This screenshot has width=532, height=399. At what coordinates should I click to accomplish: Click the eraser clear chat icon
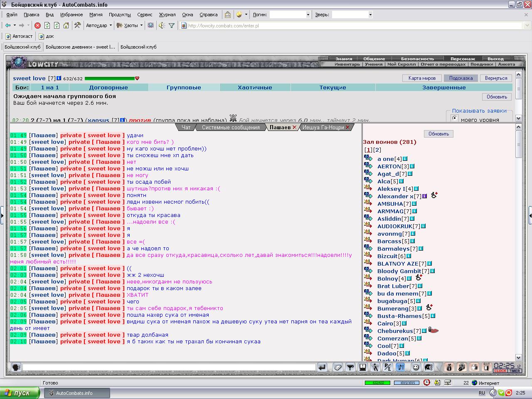click(x=338, y=367)
